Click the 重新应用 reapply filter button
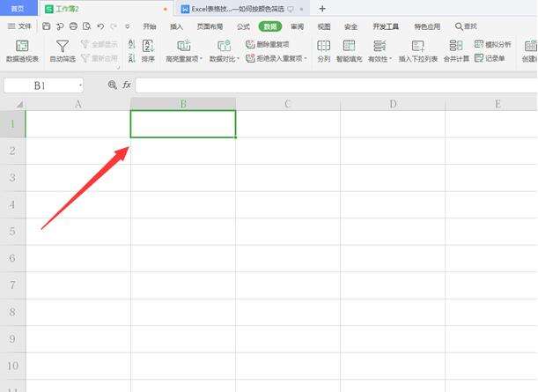Image resolution: width=538 pixels, height=392 pixels. 99,58
